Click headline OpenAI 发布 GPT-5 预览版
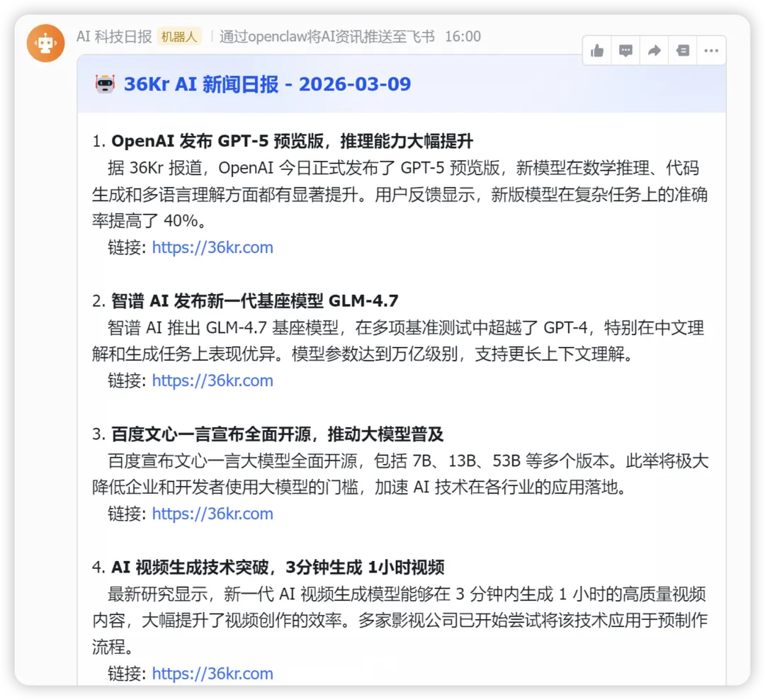This screenshot has height=700, width=765. click(217, 141)
